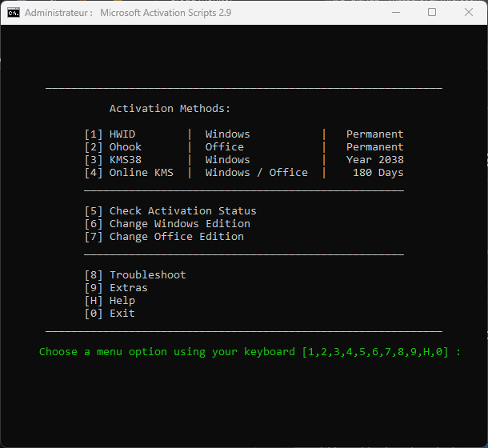The image size is (488, 448).
Task: Minimize the Microsoft Activation Scripts window
Action: (x=395, y=13)
